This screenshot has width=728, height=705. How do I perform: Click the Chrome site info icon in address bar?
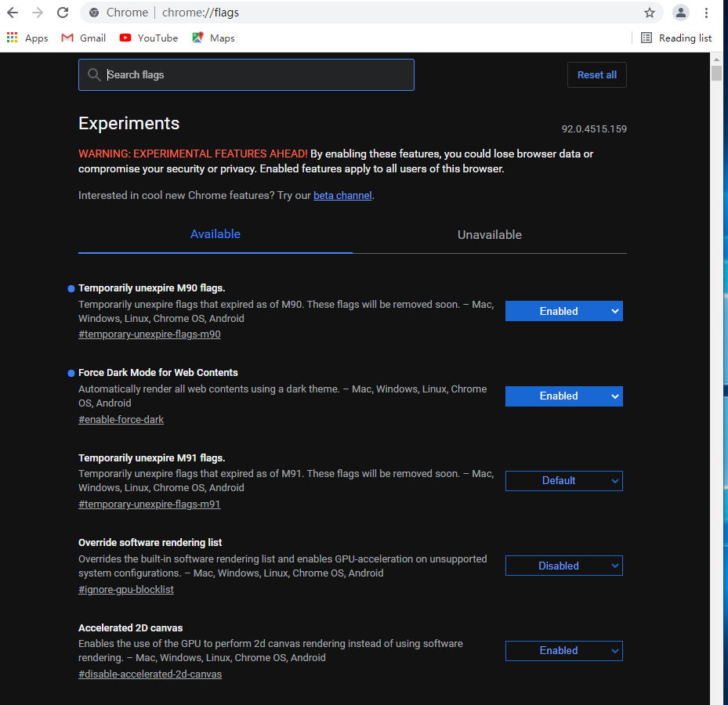click(x=94, y=13)
